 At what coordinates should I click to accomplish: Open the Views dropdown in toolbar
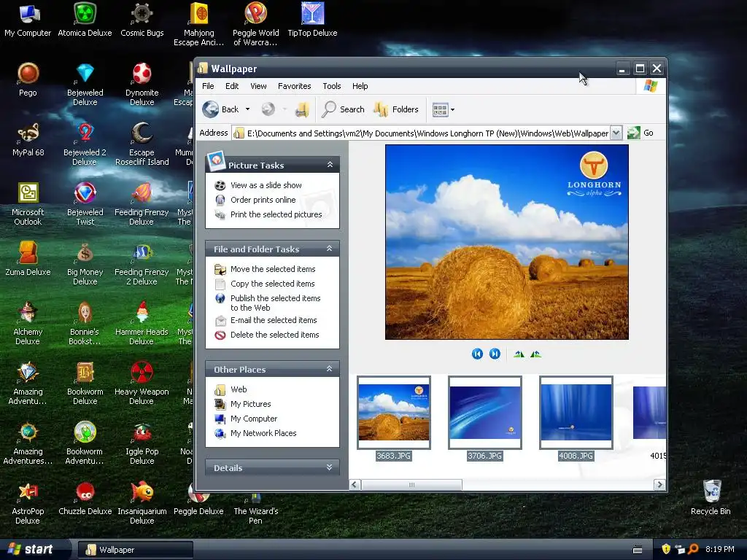click(443, 109)
